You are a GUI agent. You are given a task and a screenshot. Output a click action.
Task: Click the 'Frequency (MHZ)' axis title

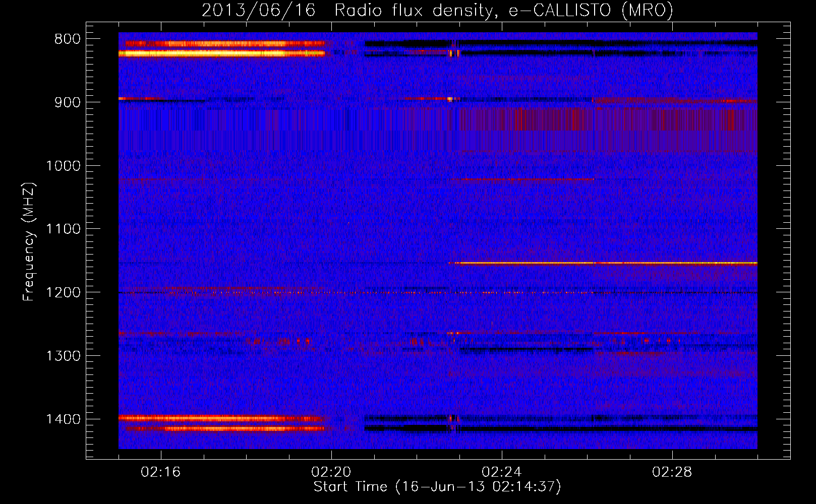pyautogui.click(x=29, y=242)
